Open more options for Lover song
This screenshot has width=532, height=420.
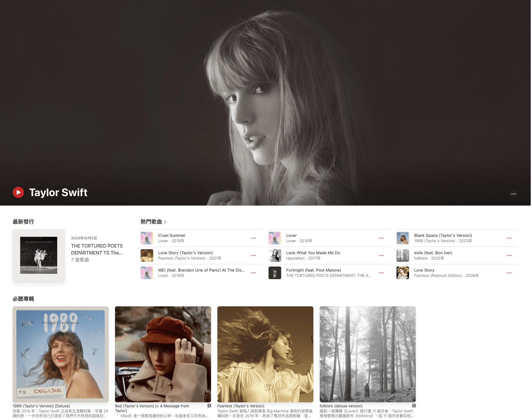[381, 238]
